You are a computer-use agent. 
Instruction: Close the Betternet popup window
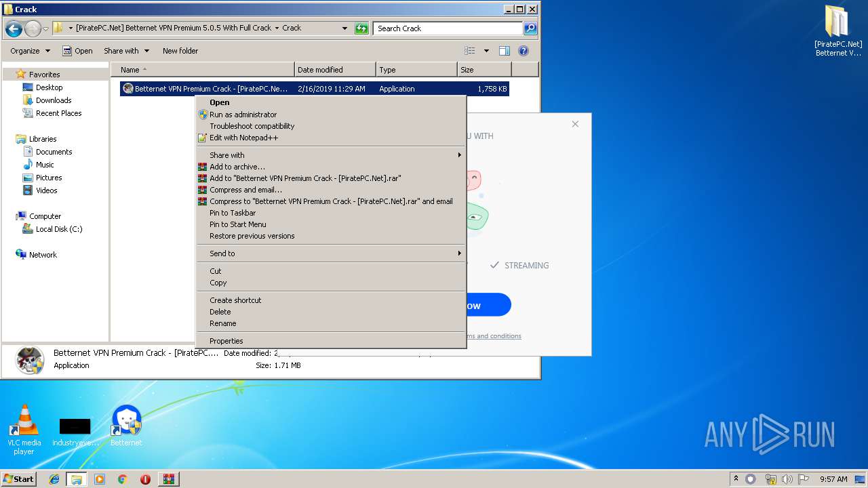coord(575,124)
